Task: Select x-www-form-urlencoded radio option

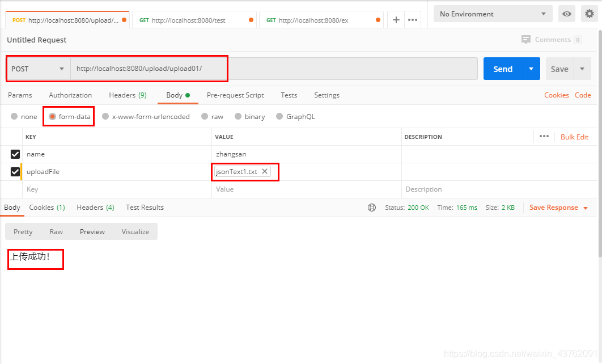Action: [x=105, y=116]
